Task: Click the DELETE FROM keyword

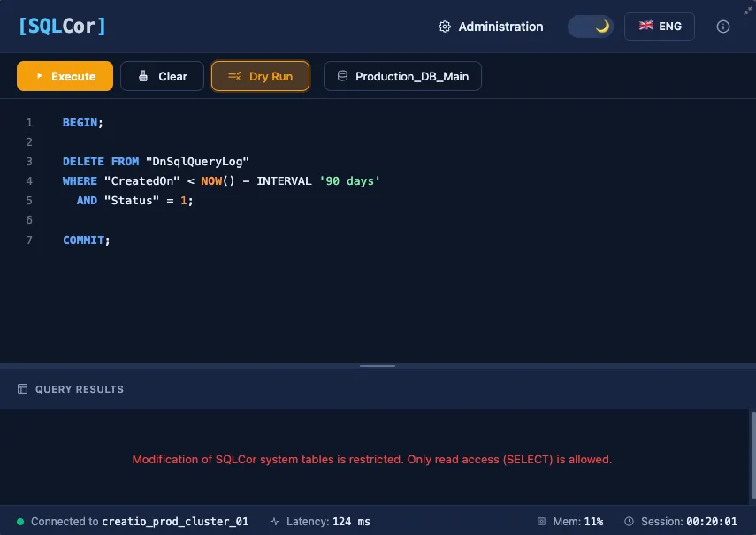Action: tap(101, 162)
